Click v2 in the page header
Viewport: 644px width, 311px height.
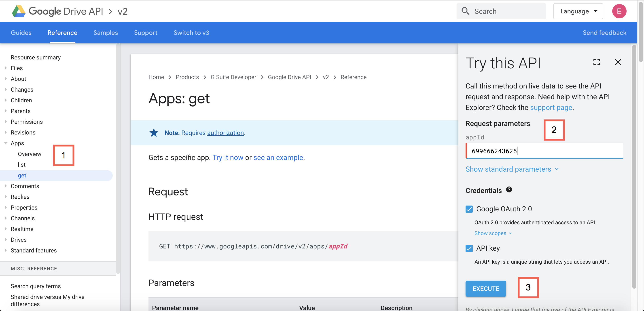123,11
